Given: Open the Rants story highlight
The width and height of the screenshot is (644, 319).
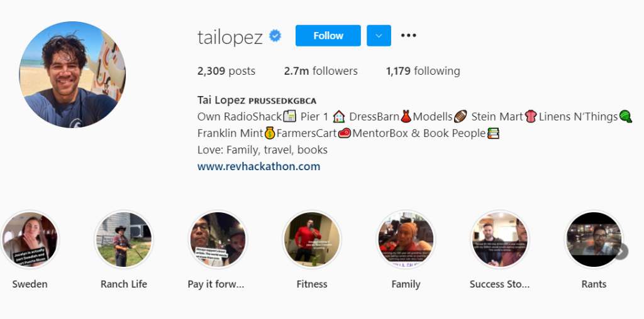Looking at the screenshot, I should [x=594, y=239].
